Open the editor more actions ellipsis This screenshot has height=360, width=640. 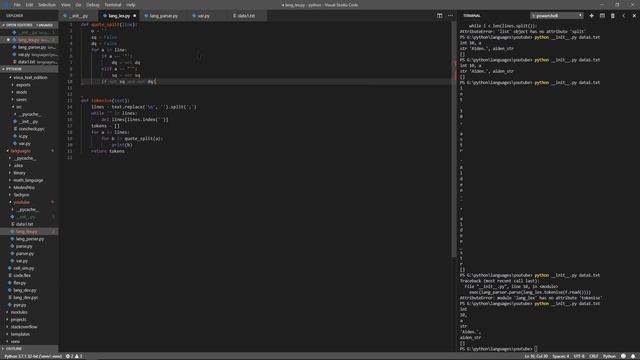[450, 16]
